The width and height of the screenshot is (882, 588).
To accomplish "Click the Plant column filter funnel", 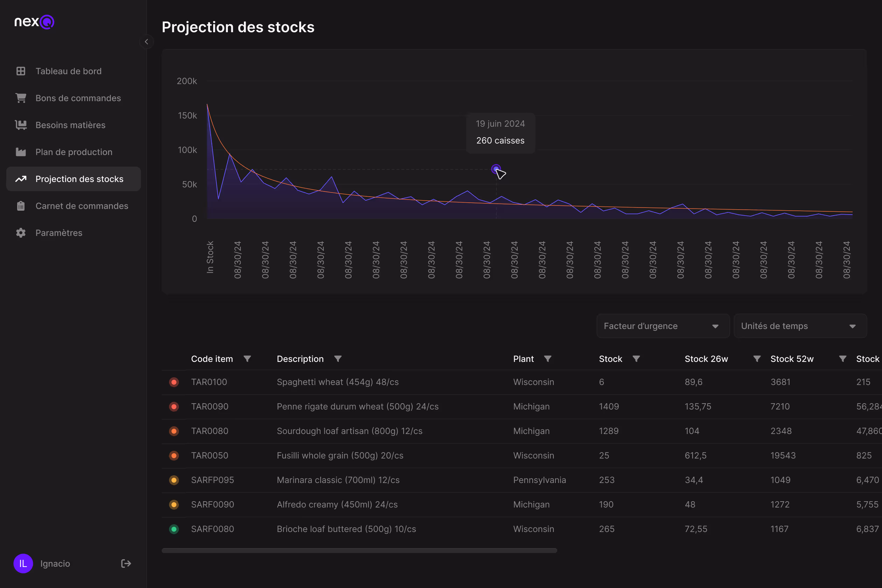I will (547, 359).
